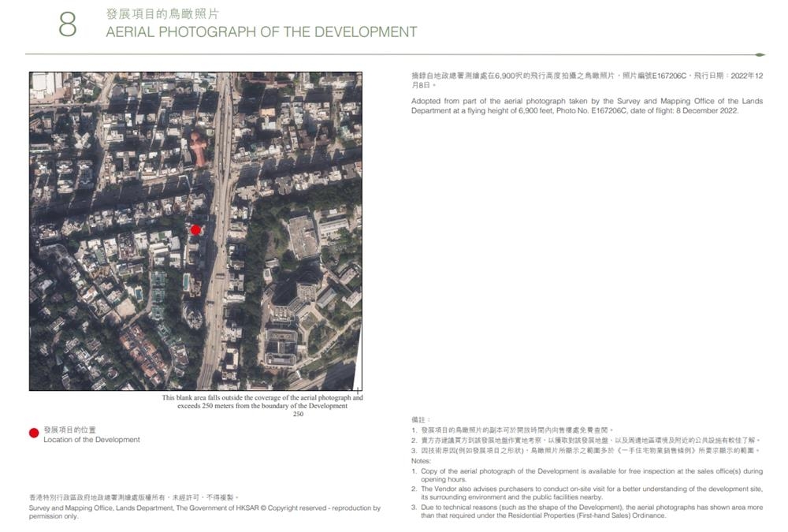Click the Chinese legend label 發展項目的位置
788x532 pixels.
point(69,430)
